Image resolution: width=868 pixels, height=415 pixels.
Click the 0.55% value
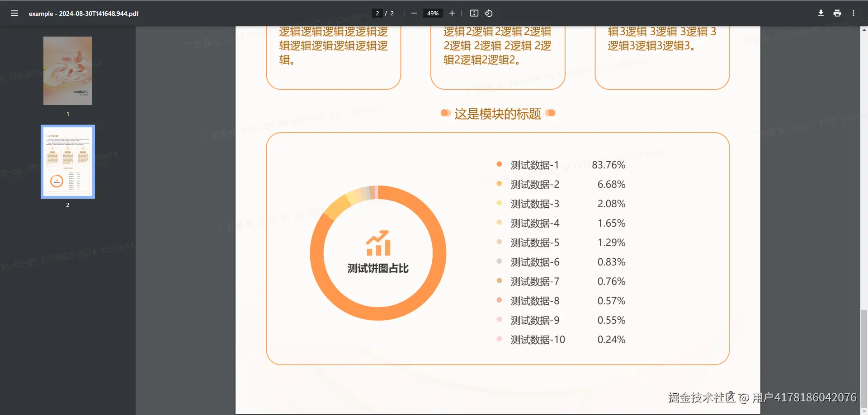tap(611, 320)
